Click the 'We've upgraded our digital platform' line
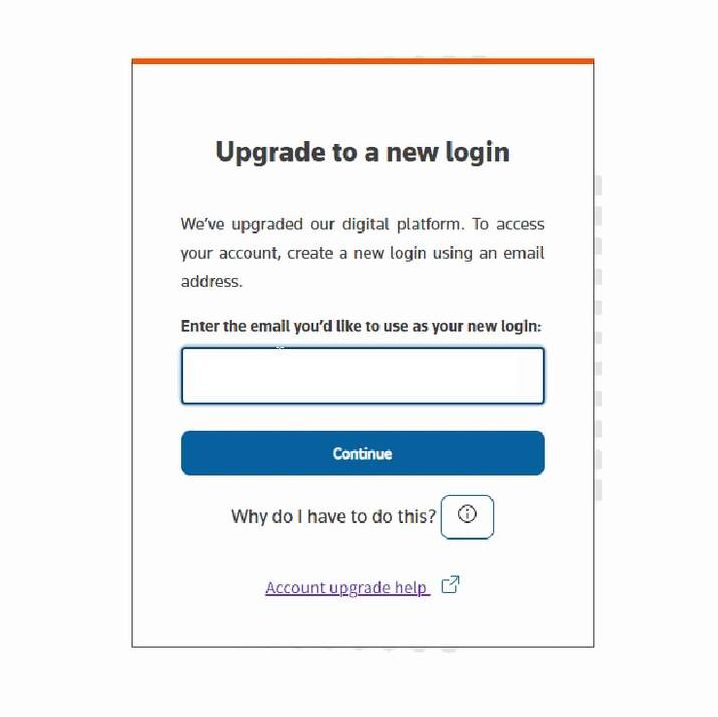718x717 pixels. pos(322,224)
